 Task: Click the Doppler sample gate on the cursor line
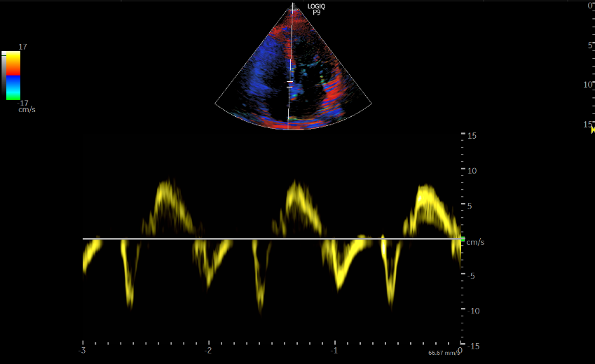coord(289,84)
